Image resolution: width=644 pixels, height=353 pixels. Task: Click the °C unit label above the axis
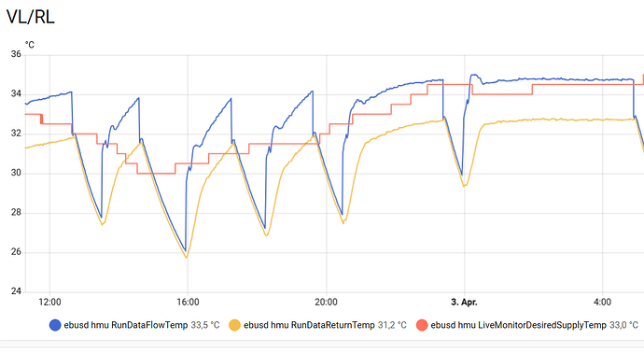pos(30,45)
